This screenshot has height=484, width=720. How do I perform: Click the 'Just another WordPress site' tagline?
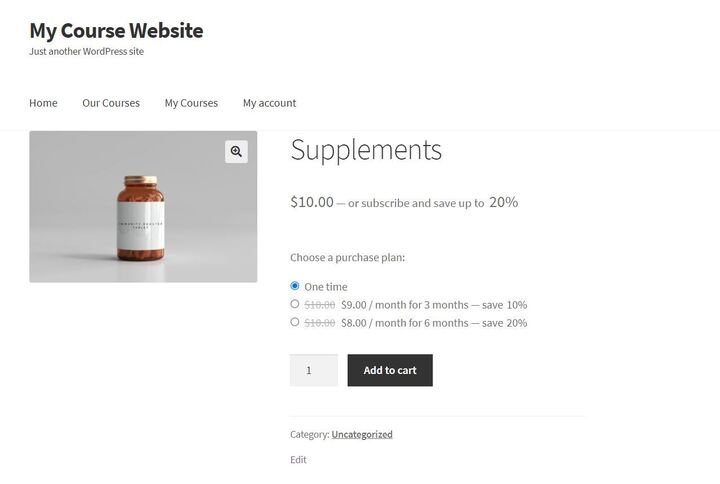[x=86, y=51]
